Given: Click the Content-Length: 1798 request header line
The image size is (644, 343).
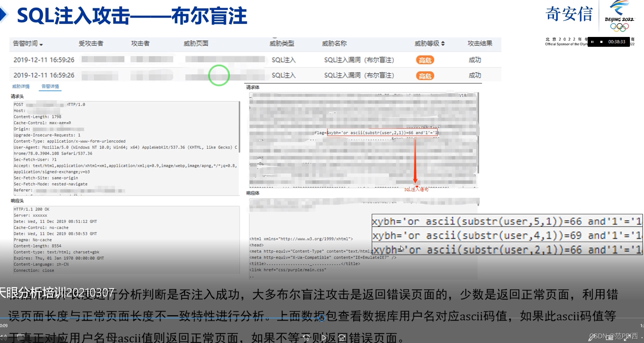Looking at the screenshot, I should pyautogui.click(x=37, y=117).
